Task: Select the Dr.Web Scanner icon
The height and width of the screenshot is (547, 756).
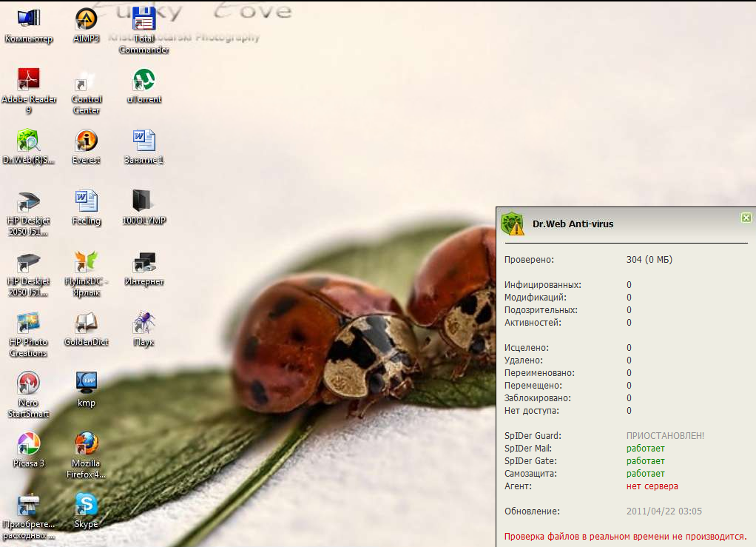Action: click(x=28, y=140)
